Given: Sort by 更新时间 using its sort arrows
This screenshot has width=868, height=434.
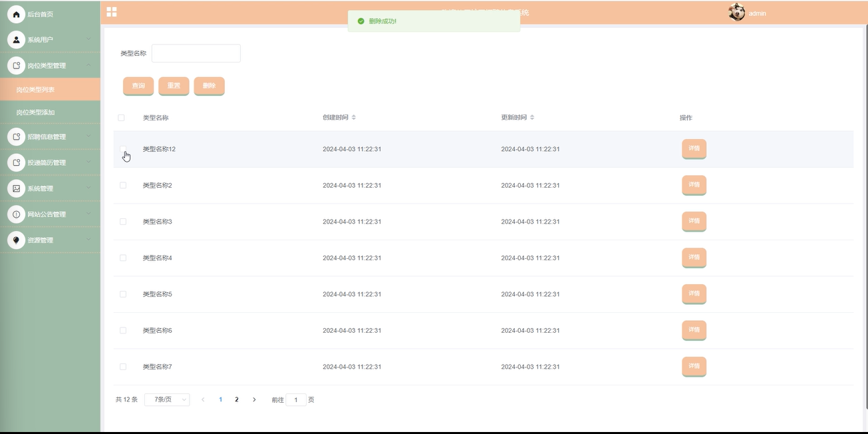Looking at the screenshot, I should tap(532, 118).
